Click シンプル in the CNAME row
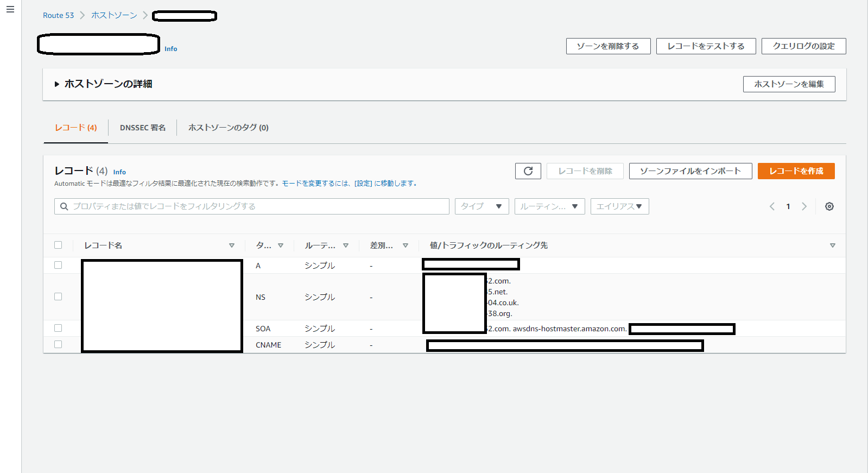 [320, 345]
